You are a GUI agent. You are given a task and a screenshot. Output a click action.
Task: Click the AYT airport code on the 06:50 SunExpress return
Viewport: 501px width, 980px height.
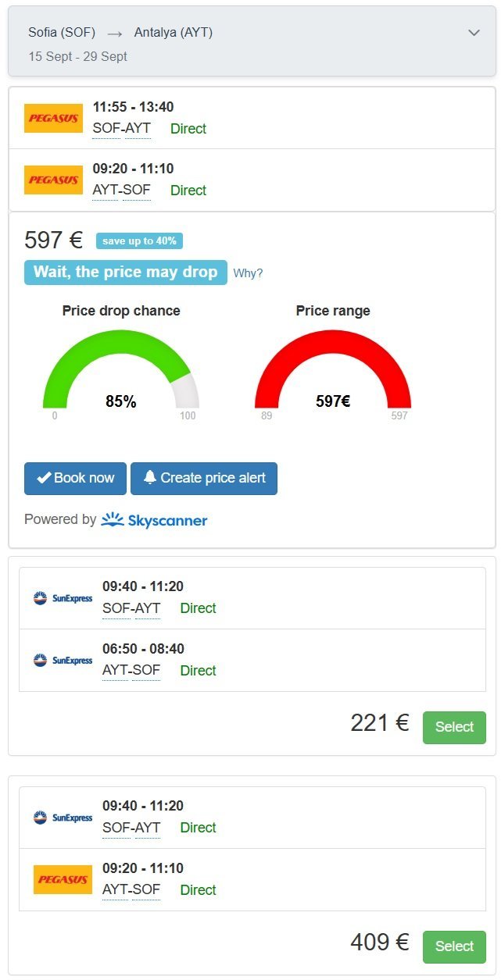tap(115, 670)
